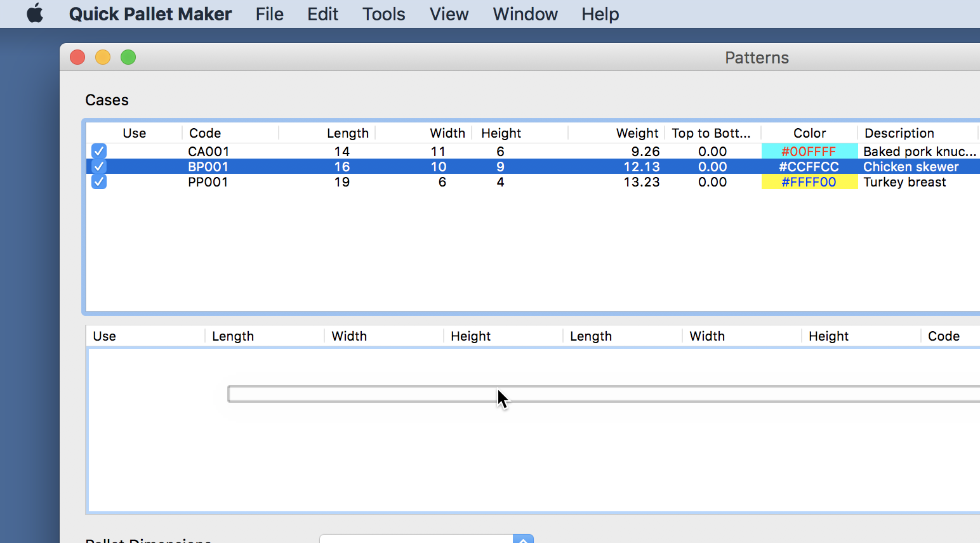This screenshot has height=543, width=980.
Task: Click the #FFFF00 color cell
Action: click(809, 181)
